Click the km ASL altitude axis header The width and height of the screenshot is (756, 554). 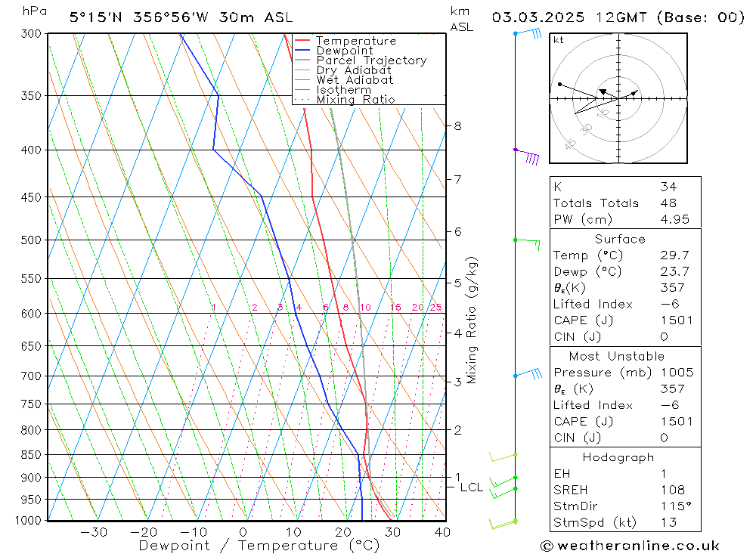(x=461, y=19)
